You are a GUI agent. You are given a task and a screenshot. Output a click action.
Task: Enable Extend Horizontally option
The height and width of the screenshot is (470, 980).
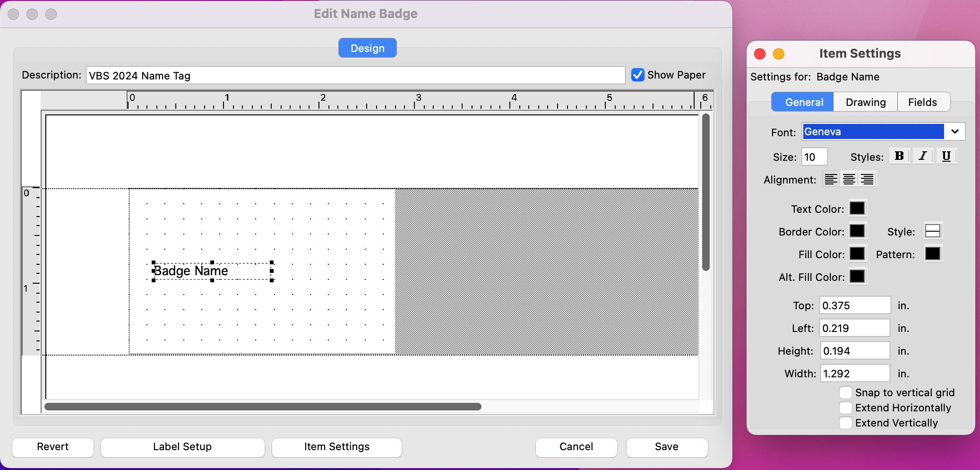pos(846,408)
